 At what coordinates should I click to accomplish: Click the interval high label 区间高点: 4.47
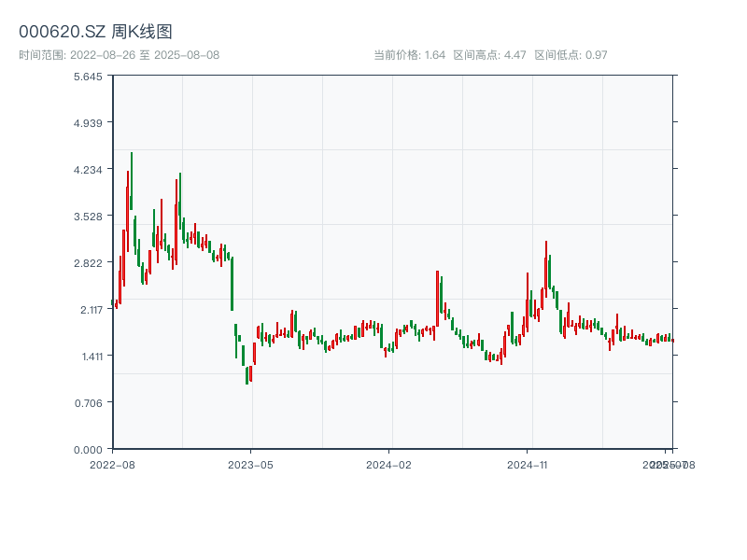click(x=489, y=55)
